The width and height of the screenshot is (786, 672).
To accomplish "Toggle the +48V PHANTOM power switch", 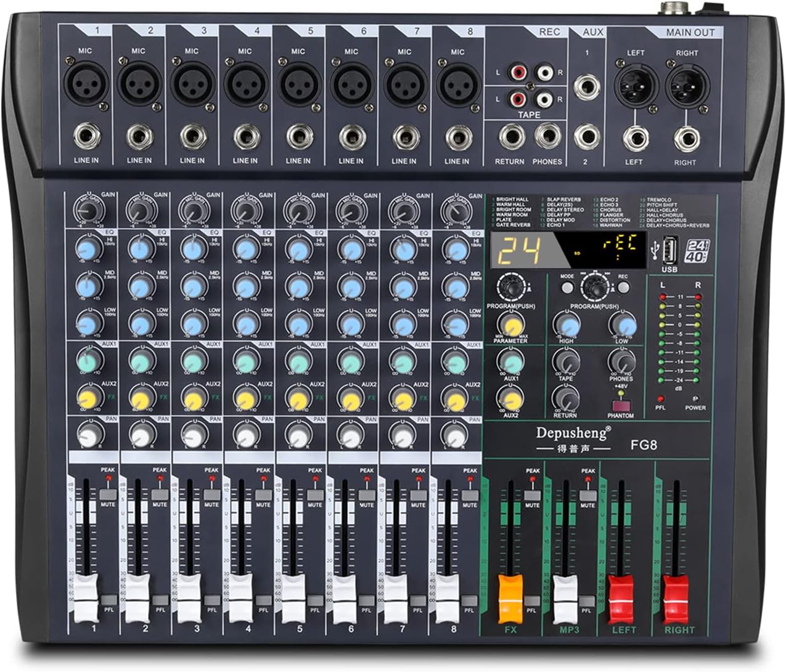I will tap(620, 406).
